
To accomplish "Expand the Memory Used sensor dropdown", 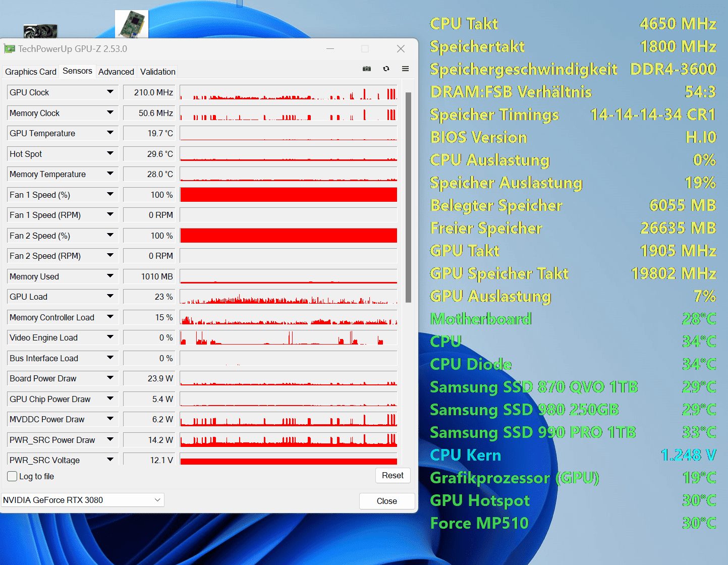I will pos(110,276).
